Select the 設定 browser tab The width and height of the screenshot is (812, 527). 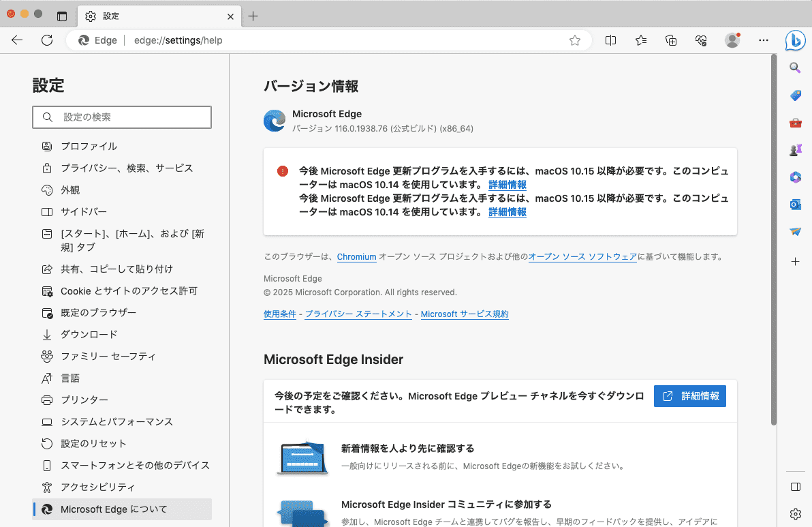159,16
